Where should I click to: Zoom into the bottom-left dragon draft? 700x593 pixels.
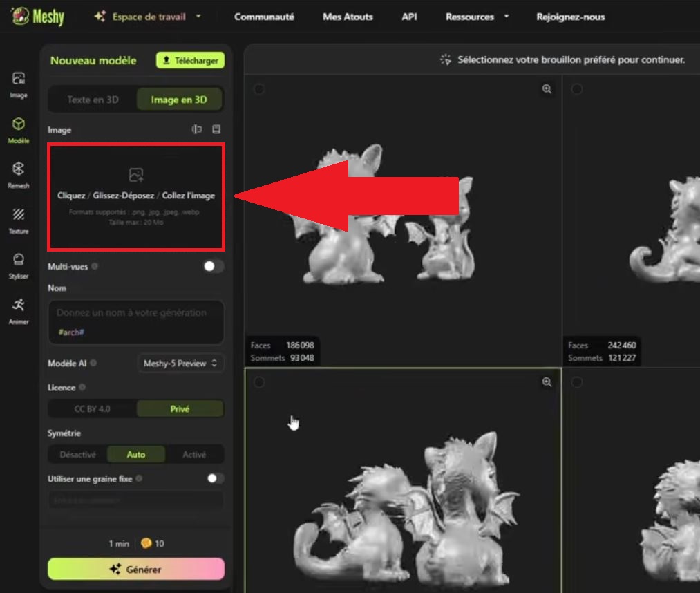pos(547,382)
